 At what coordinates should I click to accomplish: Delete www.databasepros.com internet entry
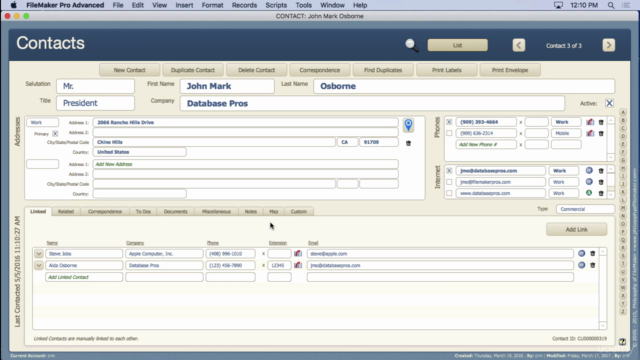[601, 193]
